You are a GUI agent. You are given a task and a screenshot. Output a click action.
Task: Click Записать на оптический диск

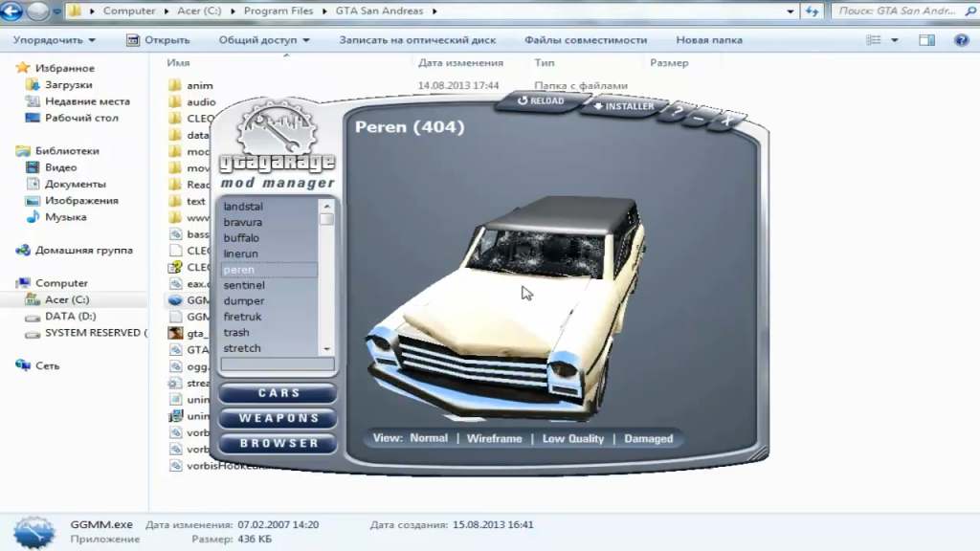417,40
